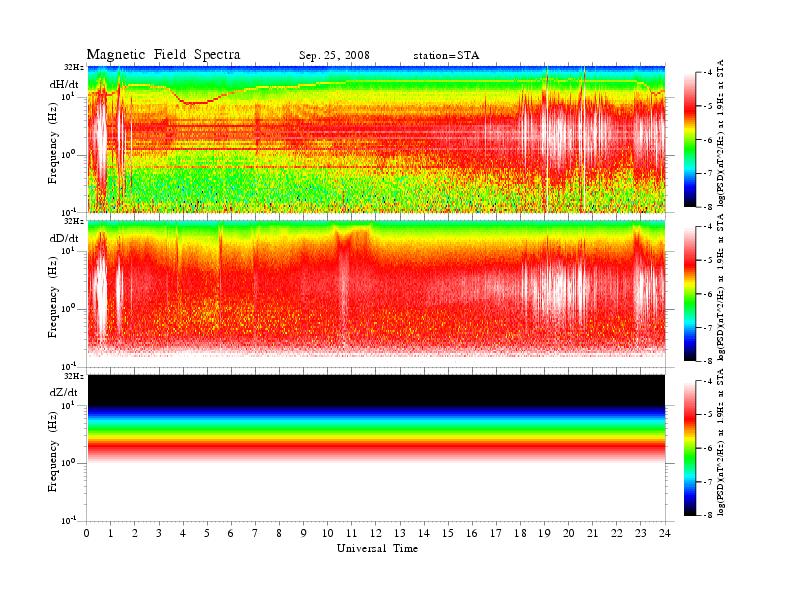Click the dD/dt spectrogram plot area
This screenshot has height=612, width=792.
(376, 294)
